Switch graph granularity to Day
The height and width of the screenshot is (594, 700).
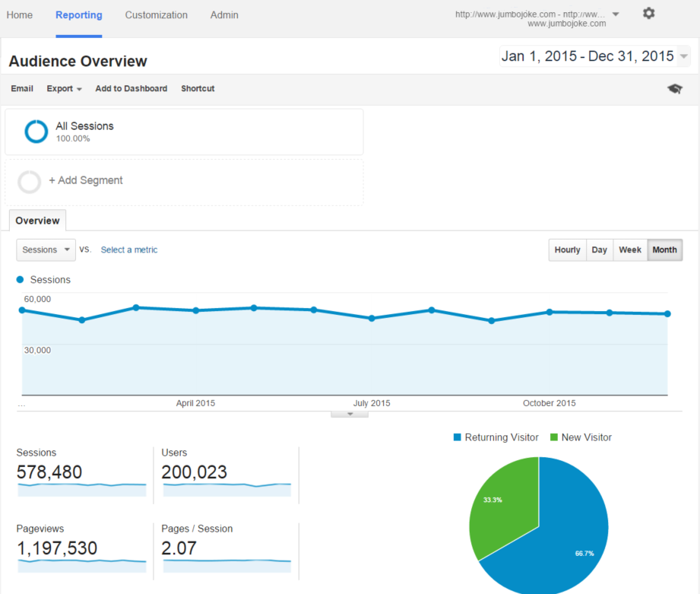(x=600, y=250)
